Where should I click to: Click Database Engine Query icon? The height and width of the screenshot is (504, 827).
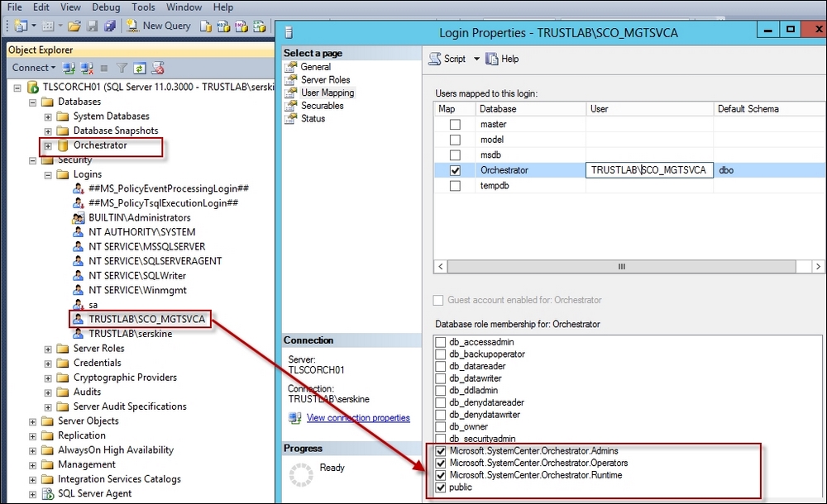click(x=206, y=26)
